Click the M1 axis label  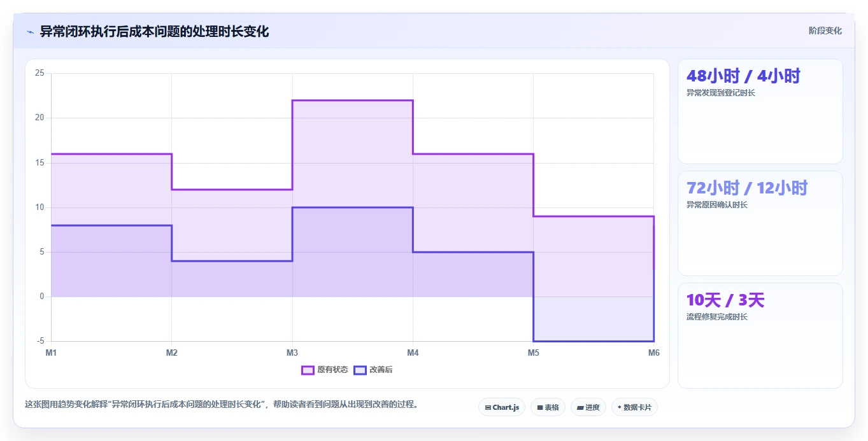[x=51, y=353]
